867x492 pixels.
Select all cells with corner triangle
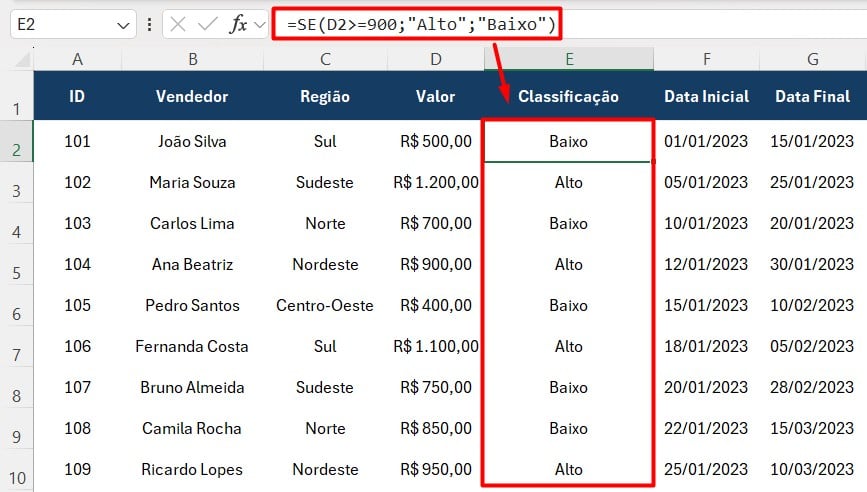[x=22, y=59]
